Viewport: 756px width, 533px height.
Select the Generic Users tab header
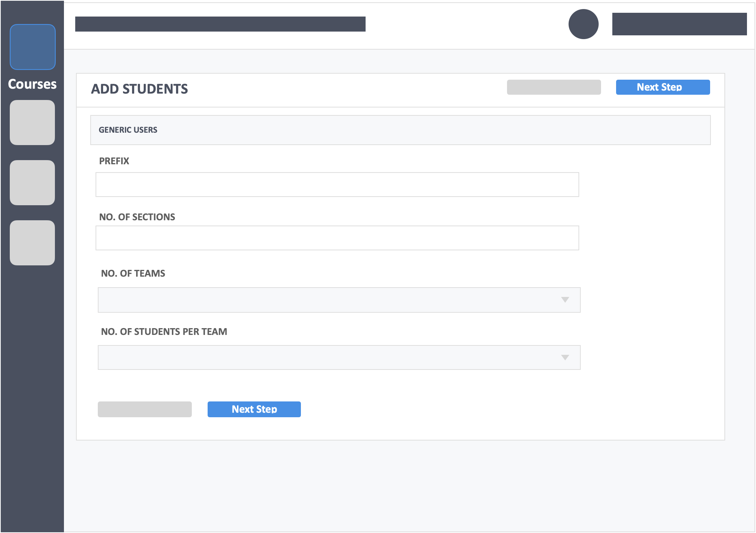(400, 130)
